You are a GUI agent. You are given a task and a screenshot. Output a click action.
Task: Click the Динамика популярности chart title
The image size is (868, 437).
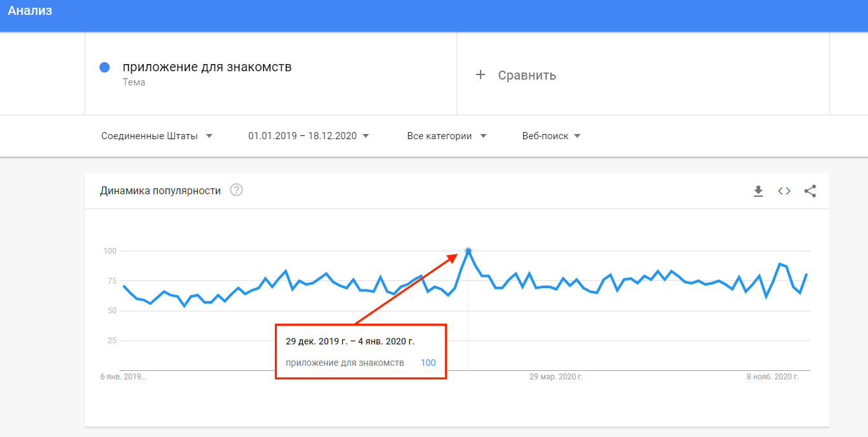[x=160, y=190]
